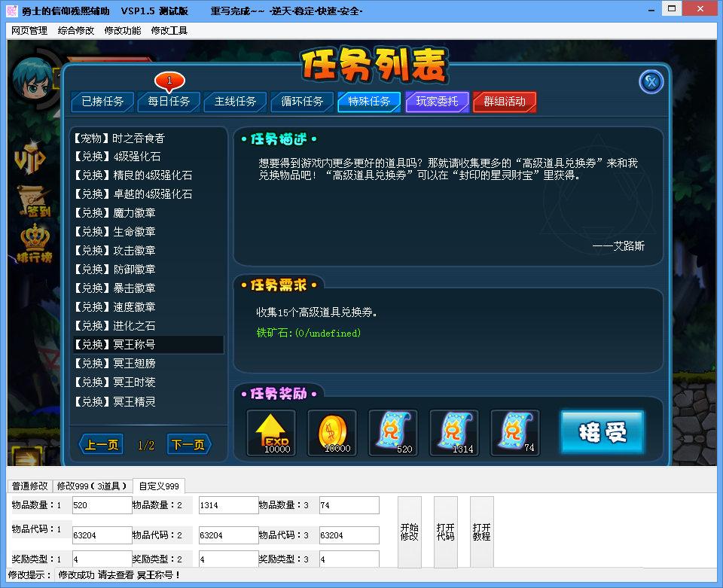Open the VIP icon on left sidebar
The width and height of the screenshot is (723, 588).
30,158
